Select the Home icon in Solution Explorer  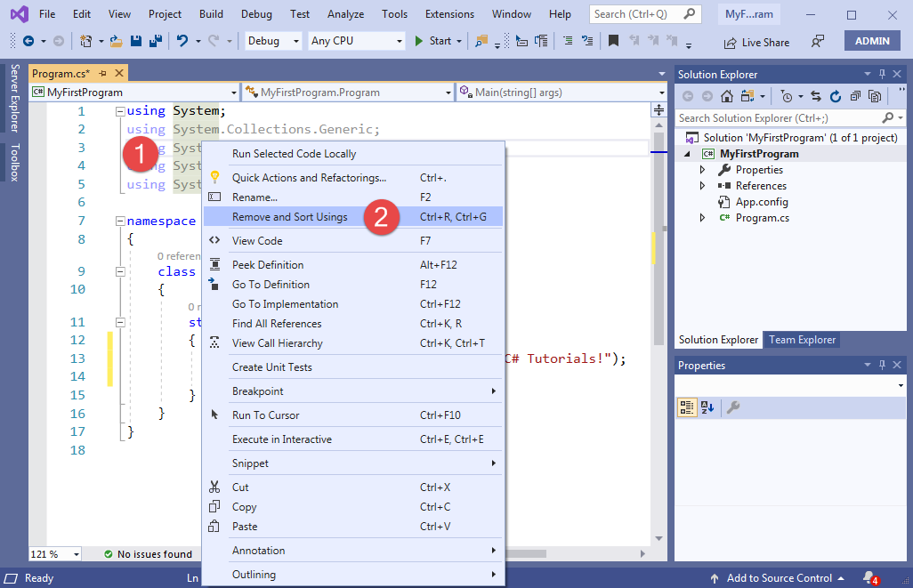click(x=726, y=96)
